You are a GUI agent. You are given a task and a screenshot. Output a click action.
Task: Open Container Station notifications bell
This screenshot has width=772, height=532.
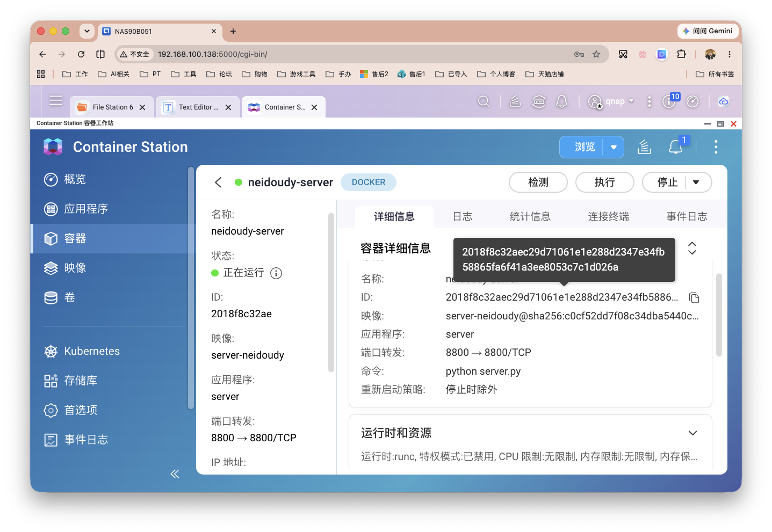click(675, 147)
